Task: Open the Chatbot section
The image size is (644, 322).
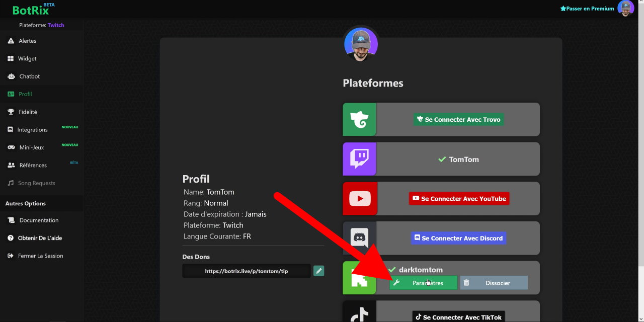Action: tap(29, 76)
